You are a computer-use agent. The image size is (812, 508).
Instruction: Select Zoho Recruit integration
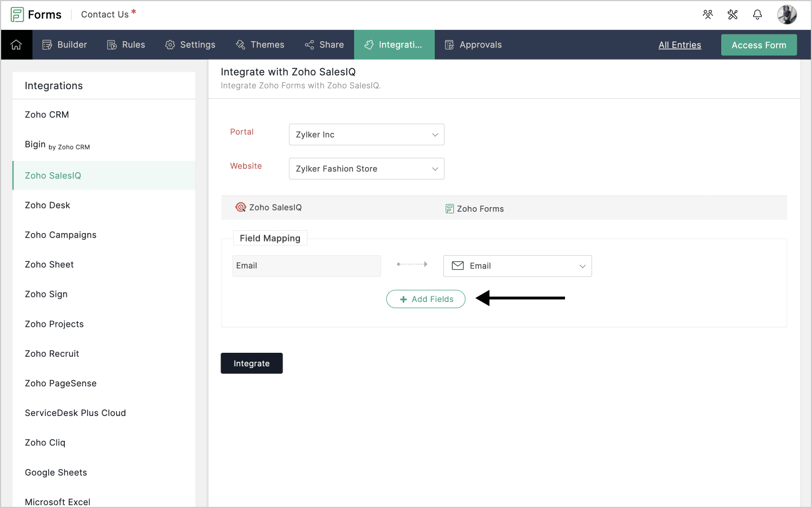coord(104,354)
